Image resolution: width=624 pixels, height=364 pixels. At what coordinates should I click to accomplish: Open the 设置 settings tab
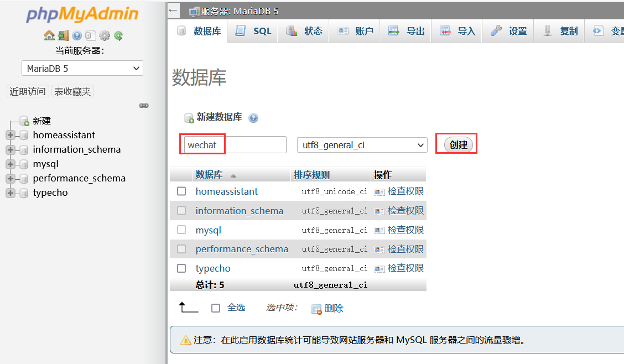tap(508, 31)
